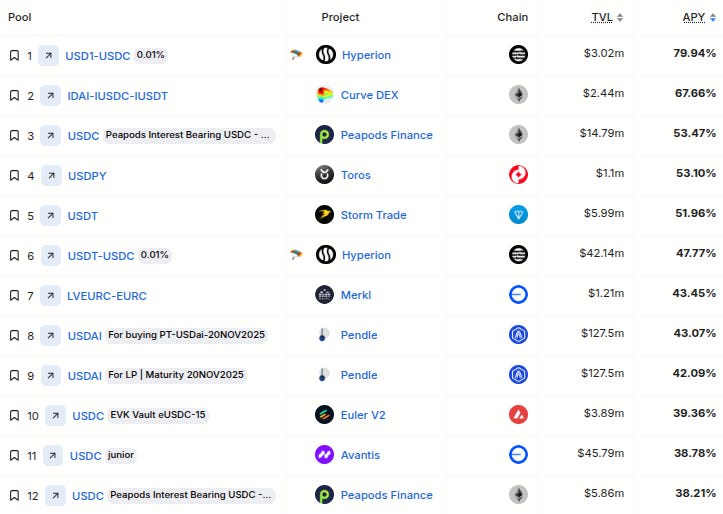The image size is (723, 514).
Task: Bookmark the USD1-USDC pool row
Action: (14, 56)
